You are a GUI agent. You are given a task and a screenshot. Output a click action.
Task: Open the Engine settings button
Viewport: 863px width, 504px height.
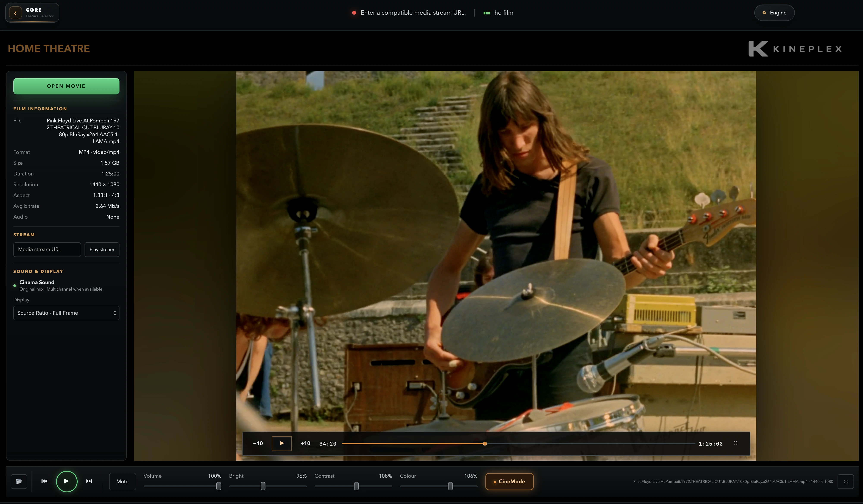coord(774,13)
